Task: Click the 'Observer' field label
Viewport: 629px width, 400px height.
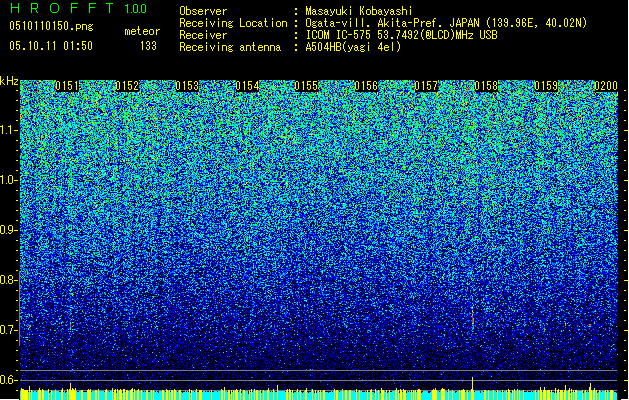Action: click(203, 11)
